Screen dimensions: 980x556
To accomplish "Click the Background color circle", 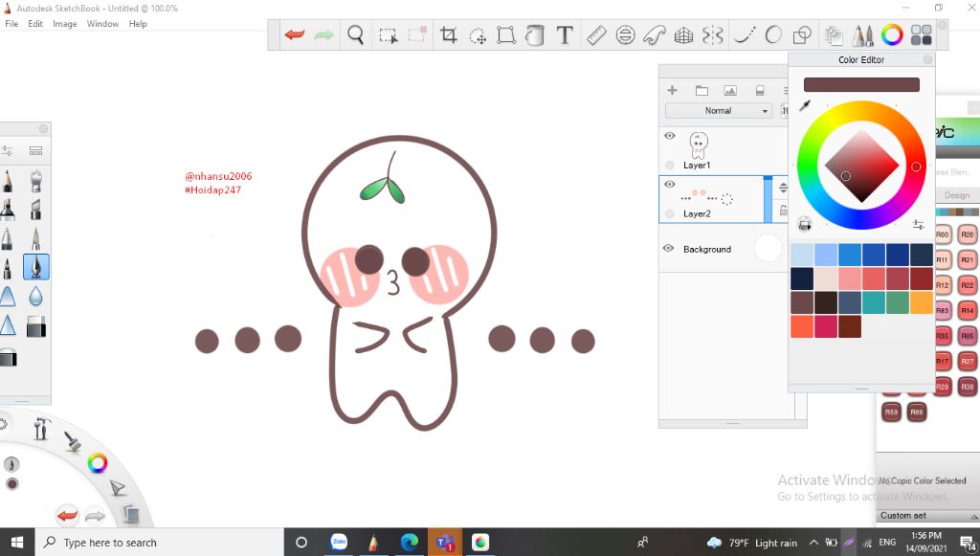I will (768, 248).
